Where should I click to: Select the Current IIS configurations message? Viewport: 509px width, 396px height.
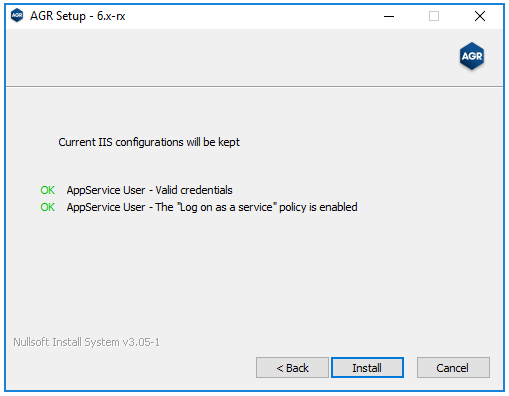pyautogui.click(x=149, y=142)
